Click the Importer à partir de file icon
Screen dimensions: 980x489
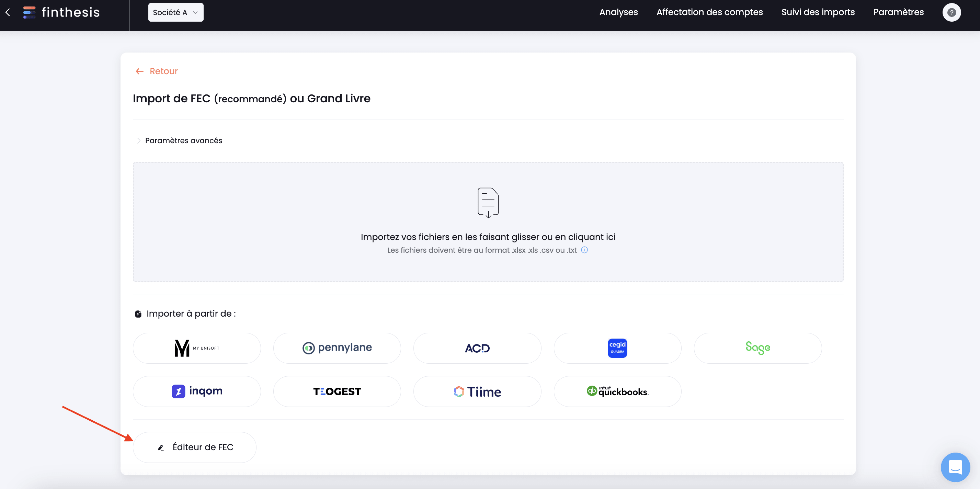(x=138, y=314)
